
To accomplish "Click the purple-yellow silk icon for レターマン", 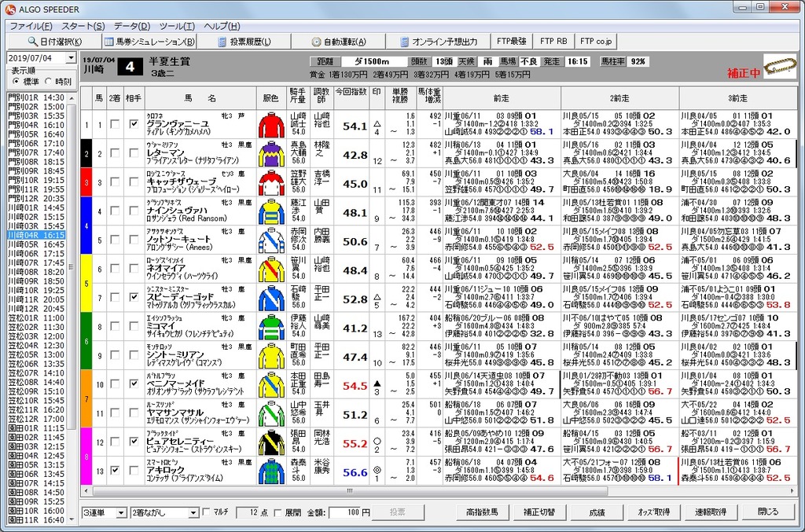I will [x=271, y=153].
